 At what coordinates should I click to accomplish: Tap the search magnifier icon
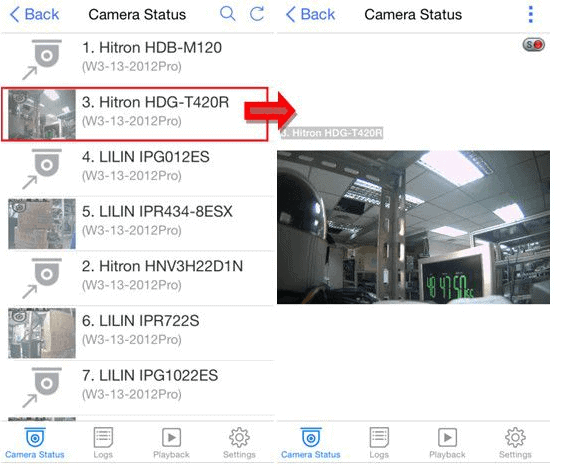click(x=228, y=14)
